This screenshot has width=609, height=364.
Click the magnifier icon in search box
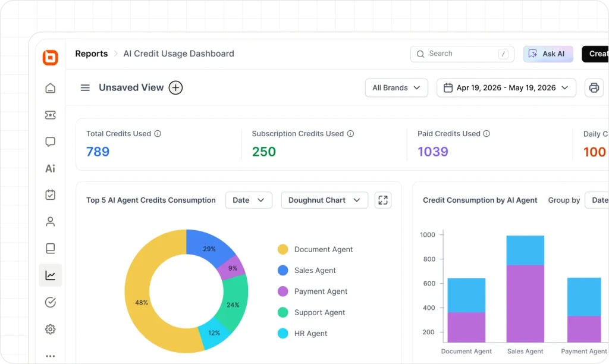point(420,54)
